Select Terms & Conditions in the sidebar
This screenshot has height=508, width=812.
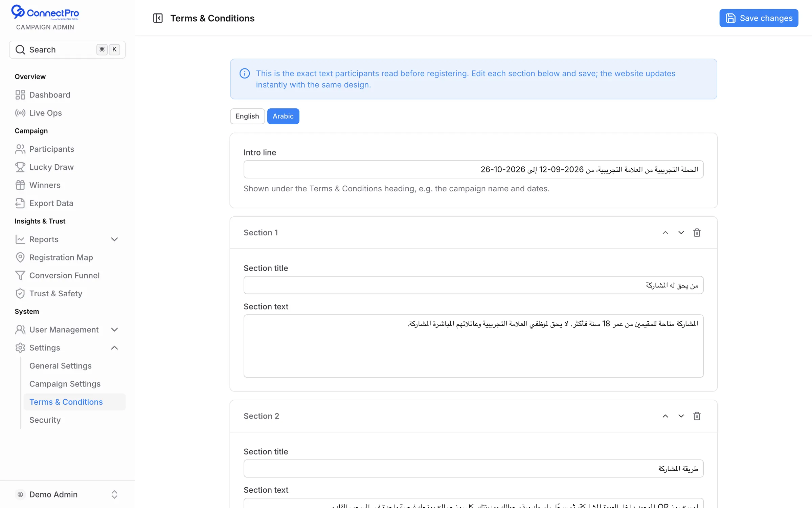click(x=74, y=402)
